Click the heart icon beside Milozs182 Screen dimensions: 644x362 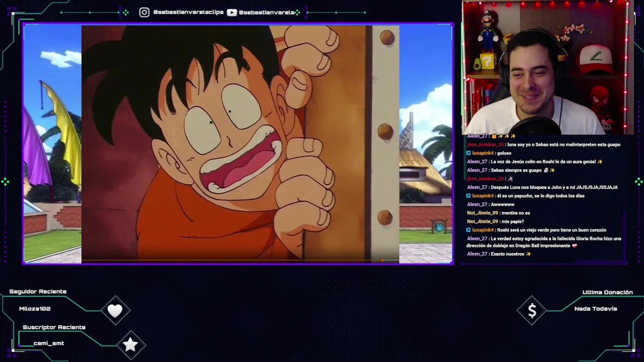click(x=115, y=311)
